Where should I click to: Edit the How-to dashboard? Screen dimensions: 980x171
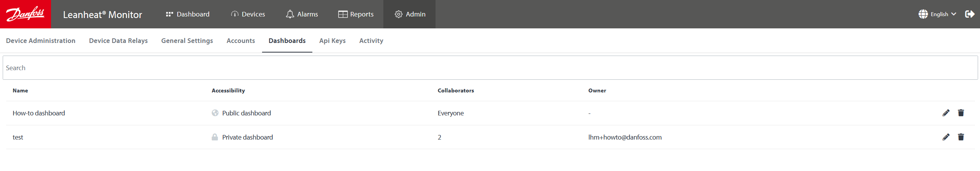coord(946,113)
